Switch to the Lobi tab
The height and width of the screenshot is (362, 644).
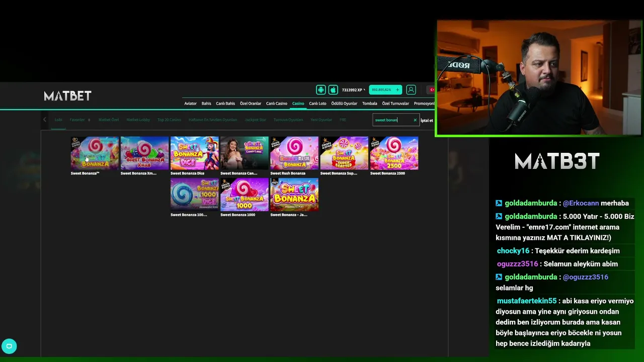(x=58, y=120)
